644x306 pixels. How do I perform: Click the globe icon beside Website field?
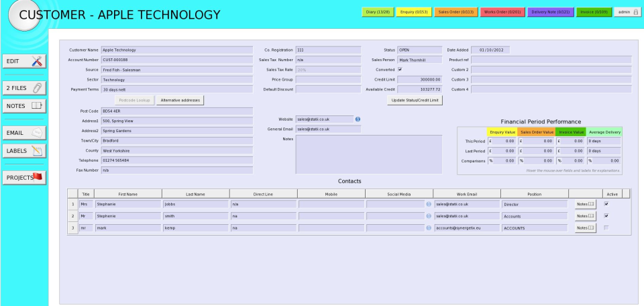click(358, 119)
